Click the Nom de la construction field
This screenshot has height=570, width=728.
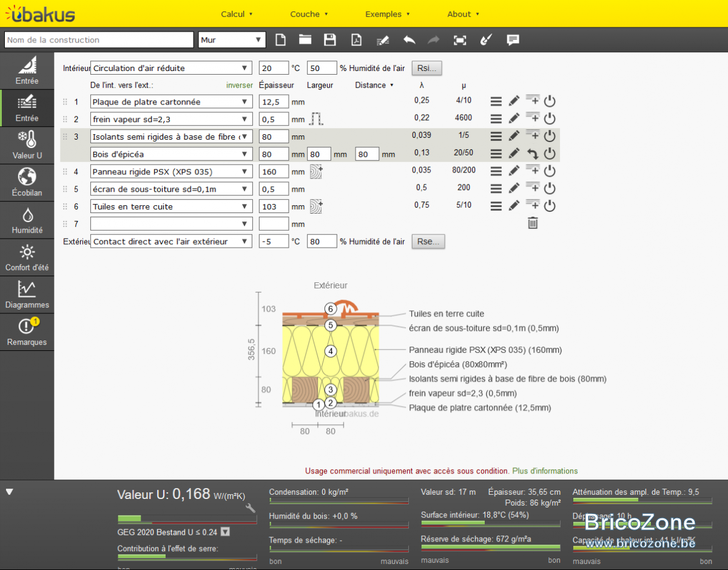(x=99, y=40)
